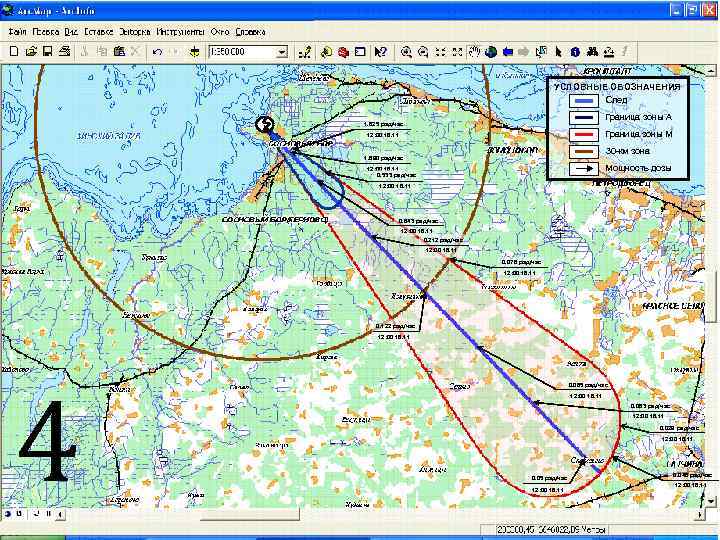Click Fixed Zoom In arrows

(x=440, y=52)
